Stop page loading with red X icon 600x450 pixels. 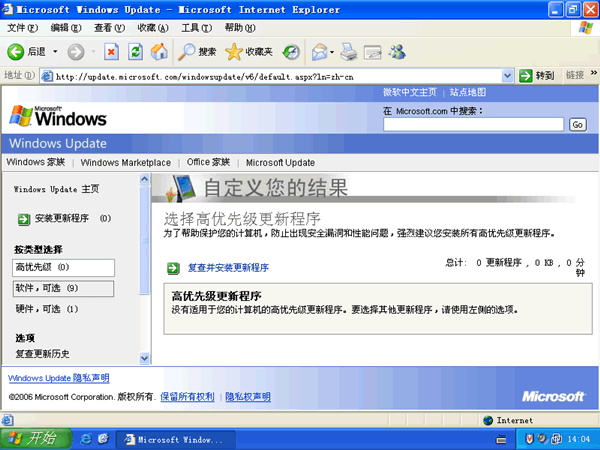[111, 52]
